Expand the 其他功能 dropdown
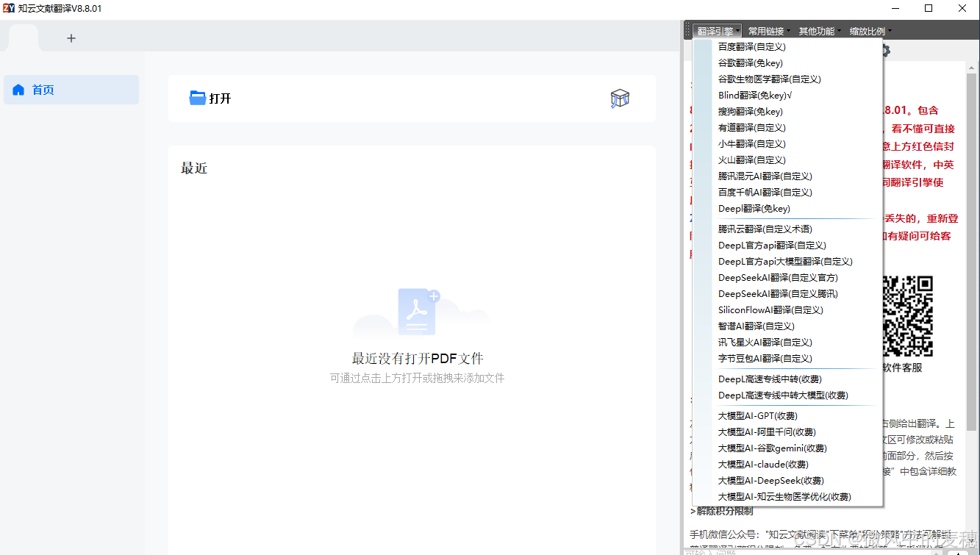This screenshot has width=980, height=555. pos(819,31)
